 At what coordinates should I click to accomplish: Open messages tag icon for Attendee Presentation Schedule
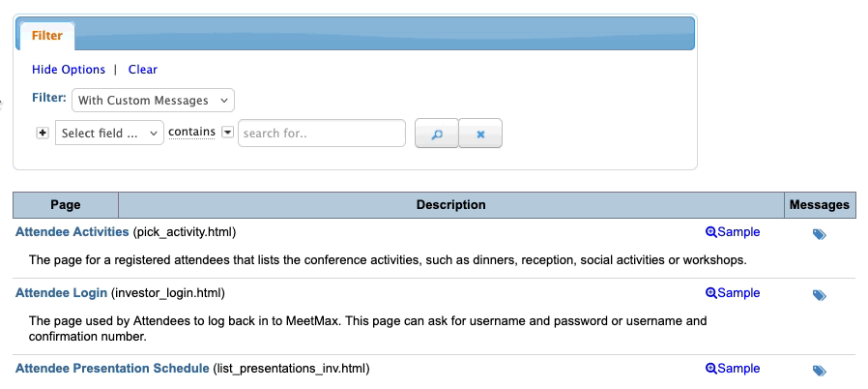(x=819, y=371)
